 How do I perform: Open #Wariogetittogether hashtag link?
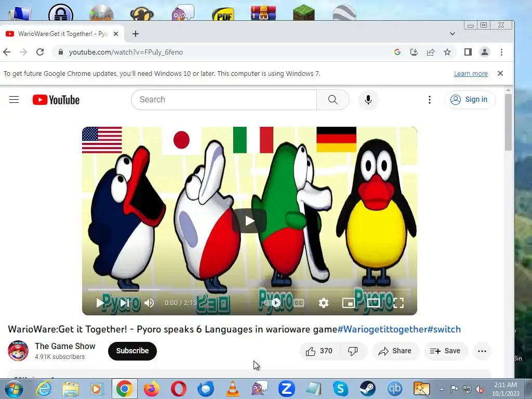pos(382,329)
